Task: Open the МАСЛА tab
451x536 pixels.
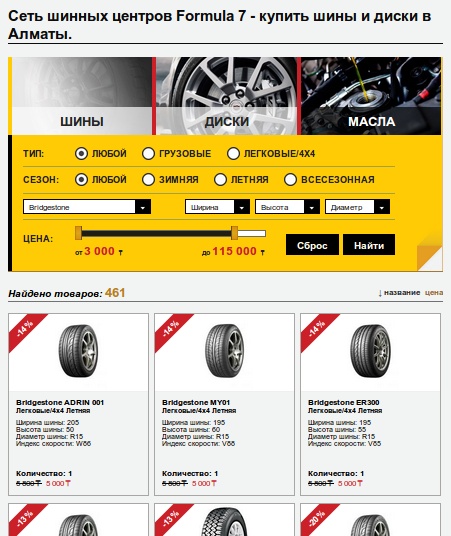Action: [371, 96]
